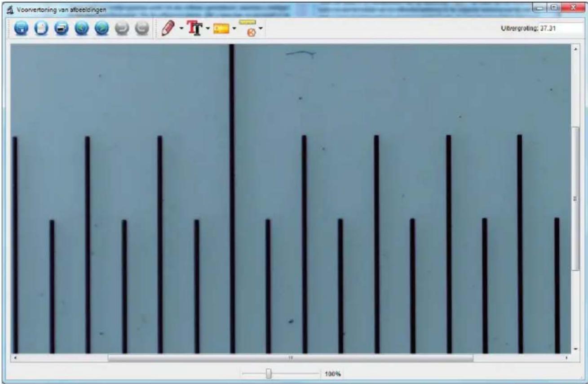588x384 pixels.
Task: Select the red pencil drawing tool
Action: (x=168, y=28)
